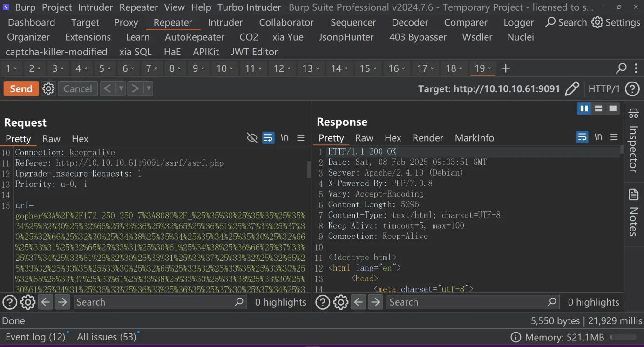The image size is (644, 347).
Task: Open the Event log (12)
Action: click(35, 337)
